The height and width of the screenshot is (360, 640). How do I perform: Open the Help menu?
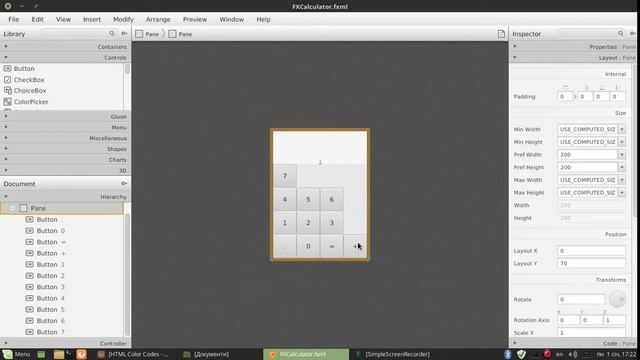click(263, 19)
